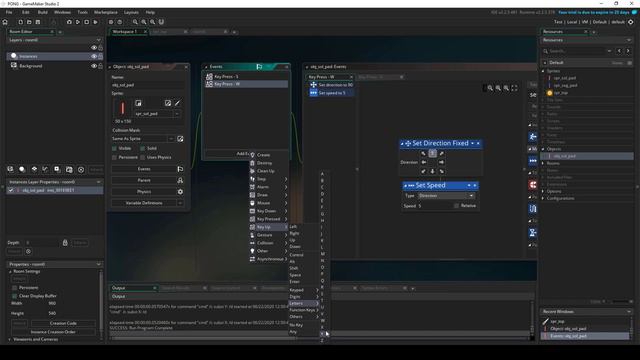Click the left arrow in Set Direction Fixed
640x360 pixels.
click(x=424, y=162)
